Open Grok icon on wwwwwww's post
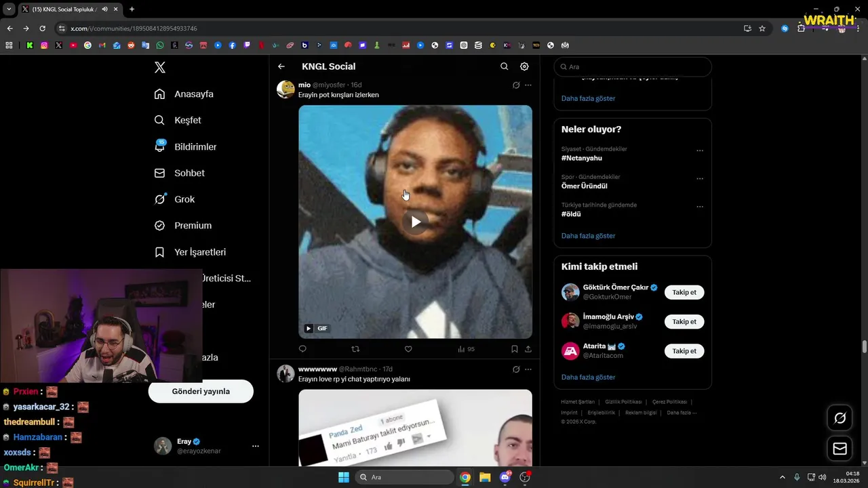 (516, 369)
